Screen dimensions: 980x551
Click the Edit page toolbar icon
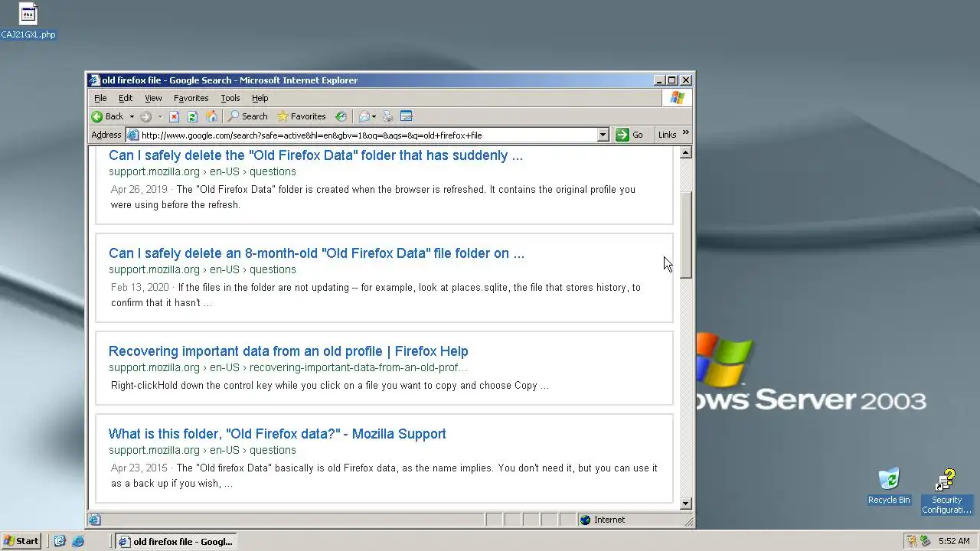click(407, 116)
